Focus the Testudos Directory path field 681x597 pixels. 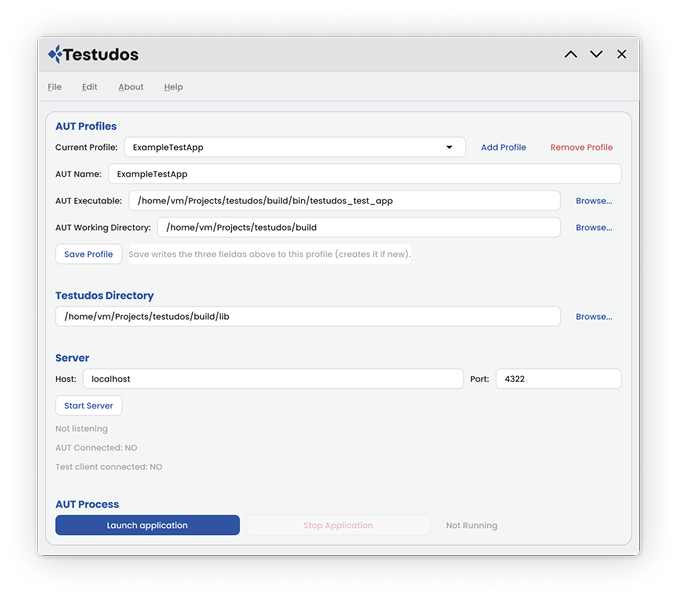[x=308, y=317]
